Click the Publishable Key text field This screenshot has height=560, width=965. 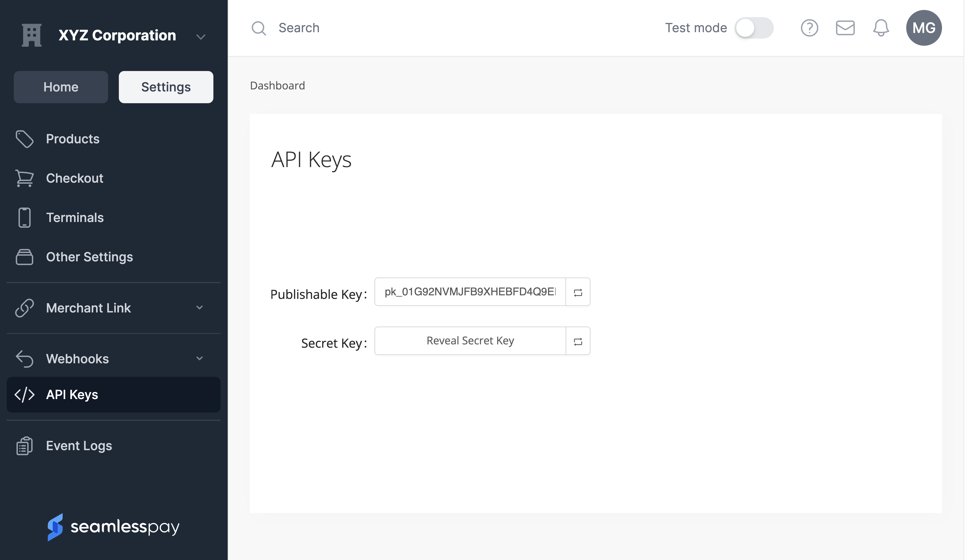[470, 292]
